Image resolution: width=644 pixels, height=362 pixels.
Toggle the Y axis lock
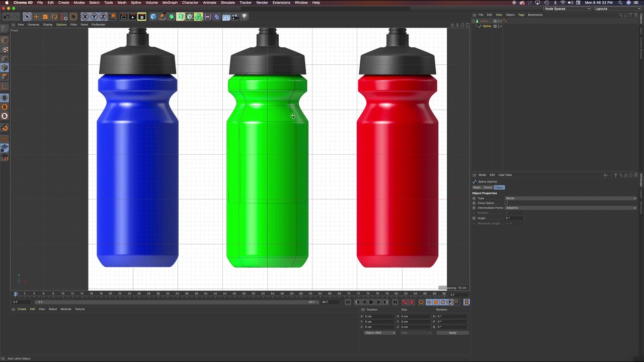point(94,17)
